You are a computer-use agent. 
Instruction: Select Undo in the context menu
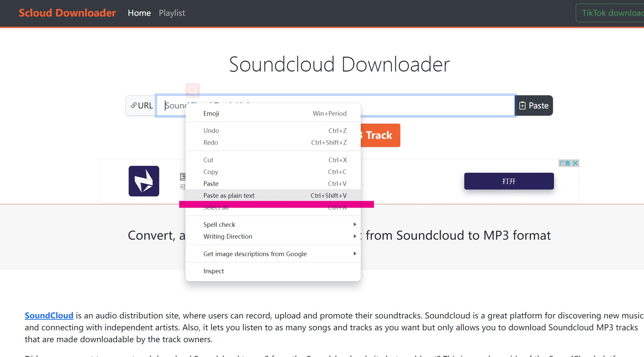click(273, 131)
